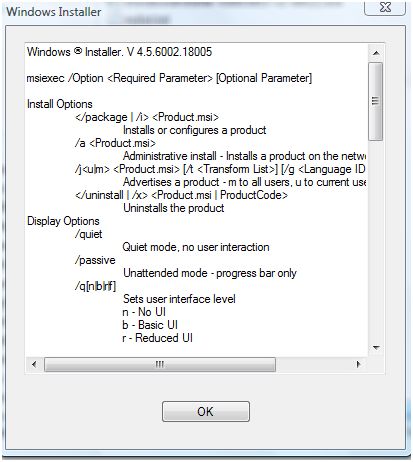The height and width of the screenshot is (462, 413).
Task: Click the horizontal scrollbar right arrow
Action: (x=359, y=364)
